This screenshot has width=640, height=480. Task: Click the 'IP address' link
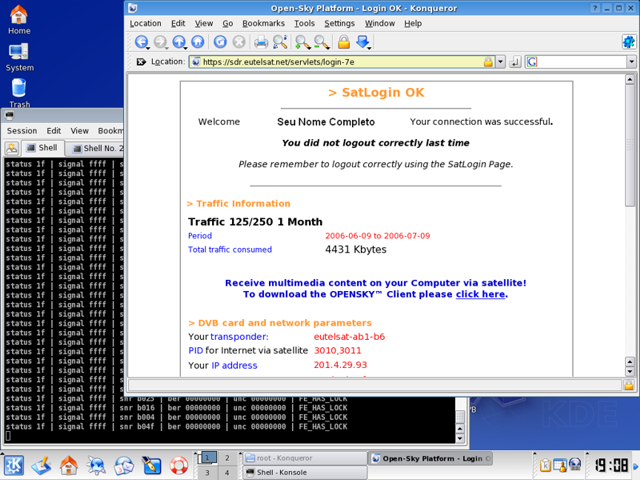234,365
